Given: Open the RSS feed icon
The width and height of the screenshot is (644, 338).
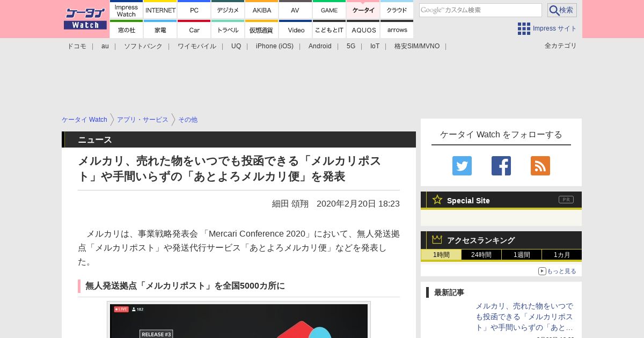Looking at the screenshot, I should [540, 166].
